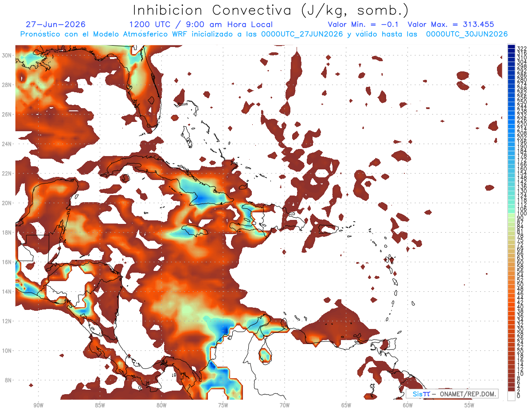Click the time '1200 UTC / 9:00 am Hora Local'
This screenshot has width=532, height=411.
point(201,25)
